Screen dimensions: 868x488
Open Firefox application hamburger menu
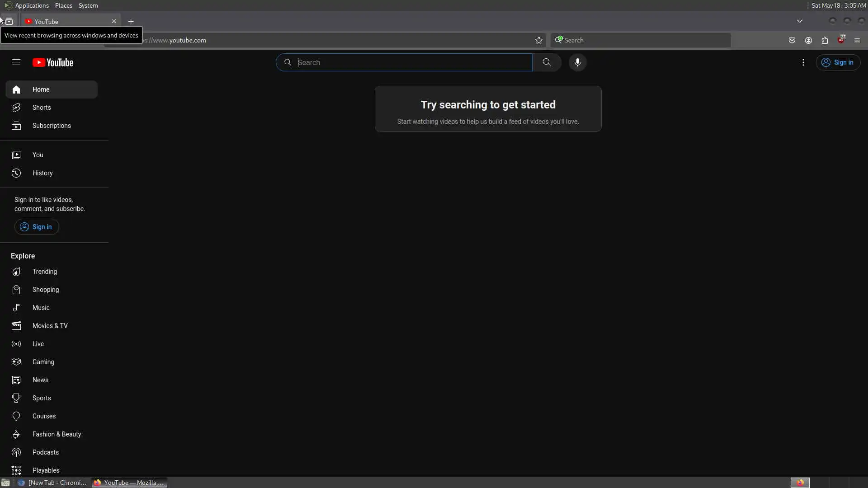pos(857,40)
